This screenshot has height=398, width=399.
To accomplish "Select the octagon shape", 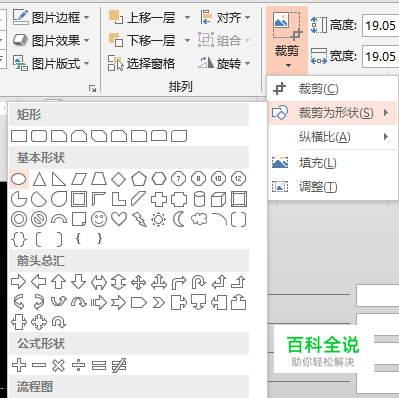I will click(199, 179).
